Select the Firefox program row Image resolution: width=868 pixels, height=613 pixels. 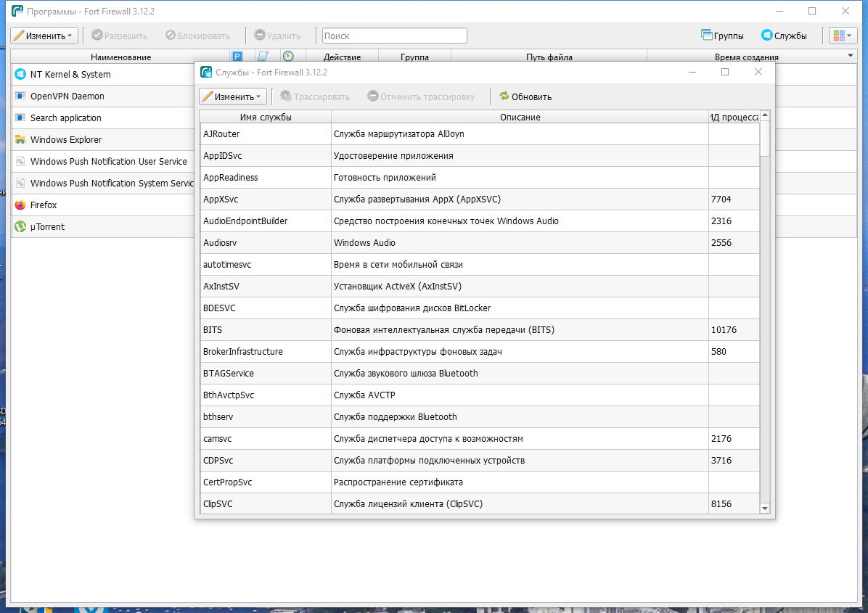[103, 205]
